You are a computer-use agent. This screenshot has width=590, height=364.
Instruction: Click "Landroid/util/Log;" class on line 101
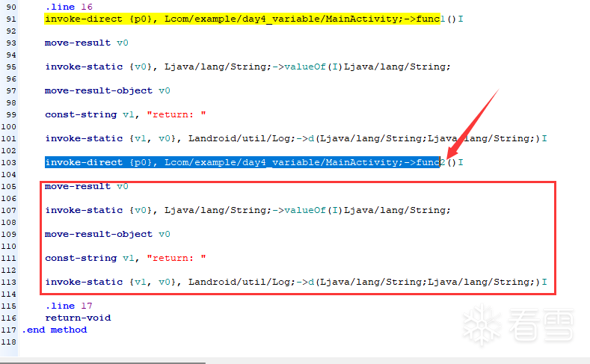242,138
